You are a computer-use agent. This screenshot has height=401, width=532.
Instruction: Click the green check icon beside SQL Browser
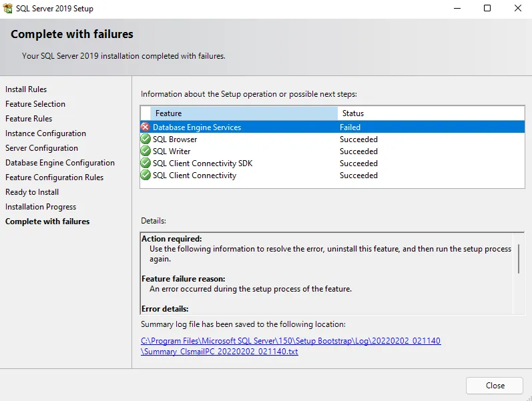coord(146,139)
